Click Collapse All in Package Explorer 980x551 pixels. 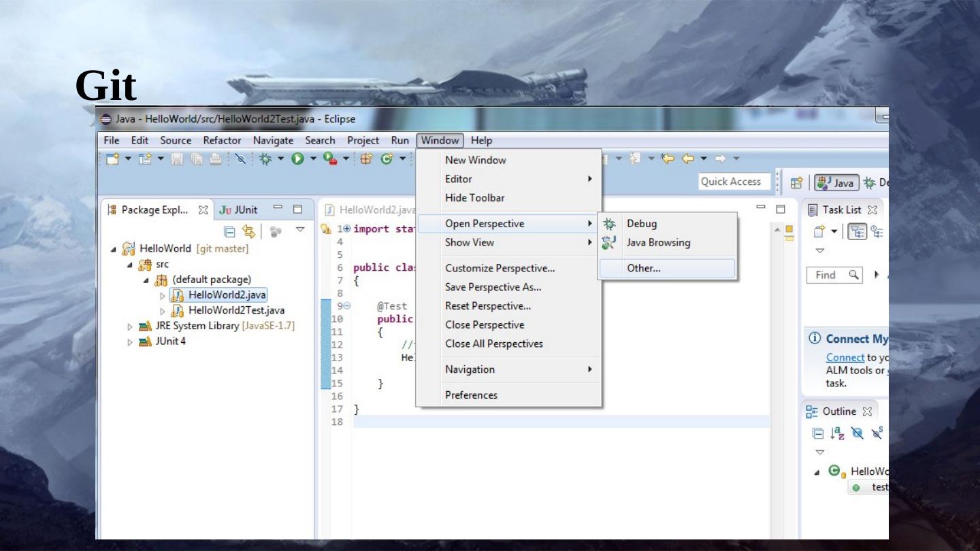229,231
